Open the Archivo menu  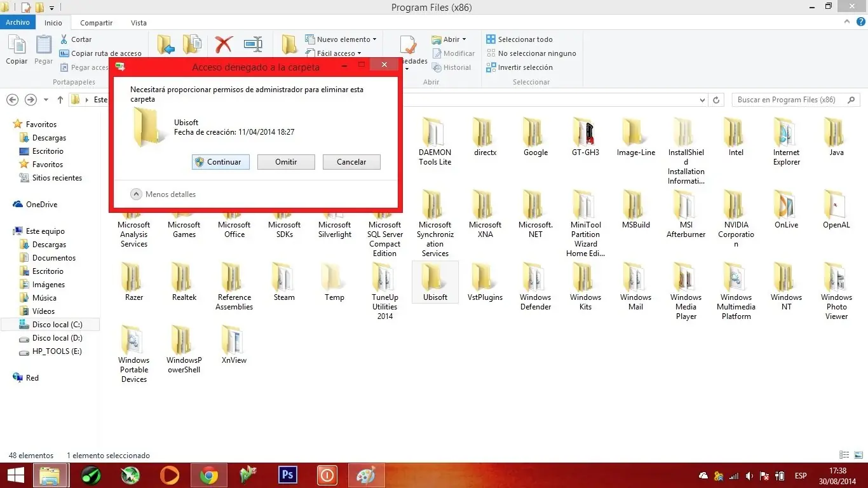[x=18, y=22]
